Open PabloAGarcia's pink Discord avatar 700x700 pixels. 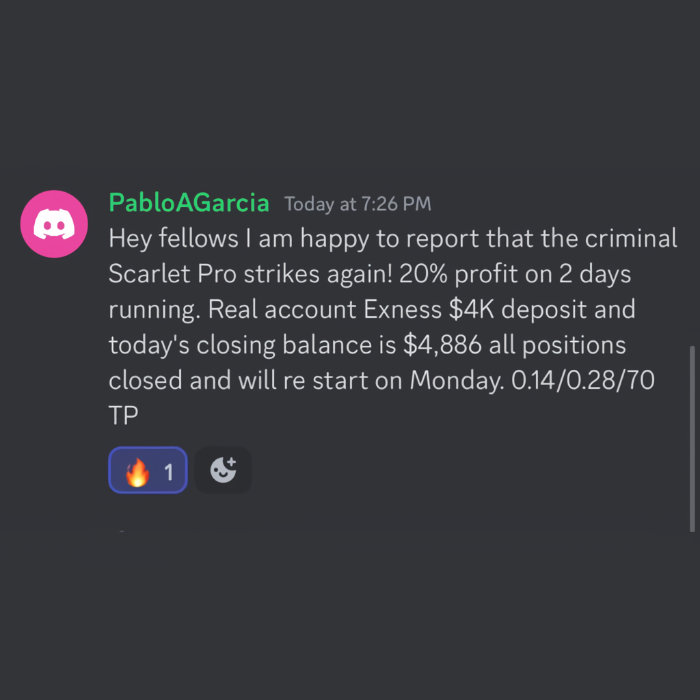(54, 224)
